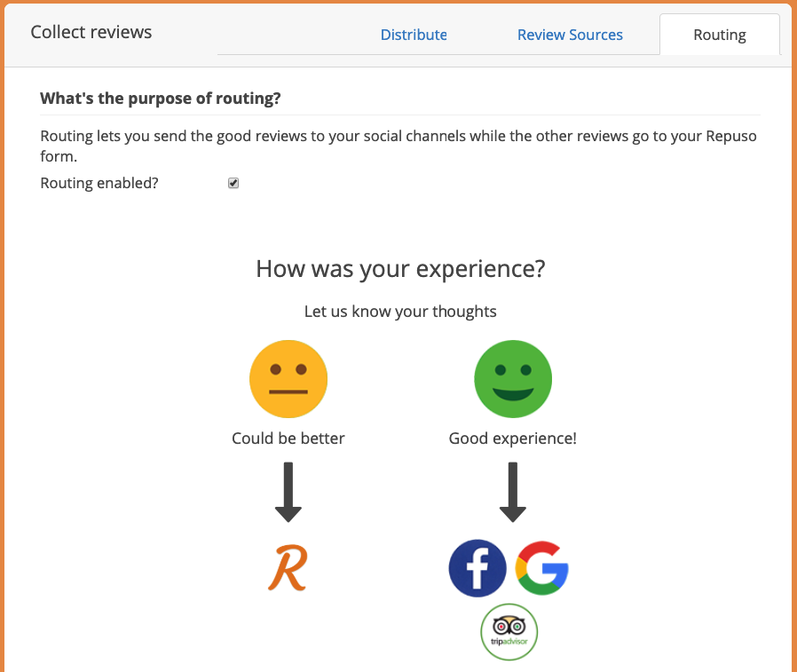Click the Could be better label
797x672 pixels.
288,439
